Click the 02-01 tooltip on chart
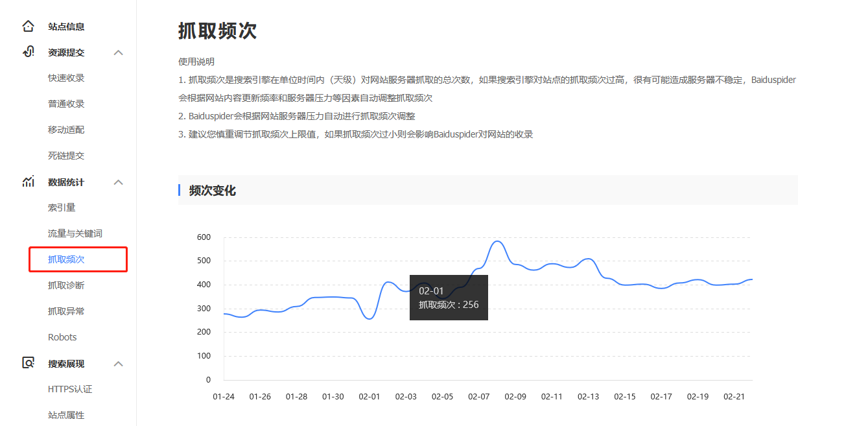The height and width of the screenshot is (426, 868). [x=449, y=298]
